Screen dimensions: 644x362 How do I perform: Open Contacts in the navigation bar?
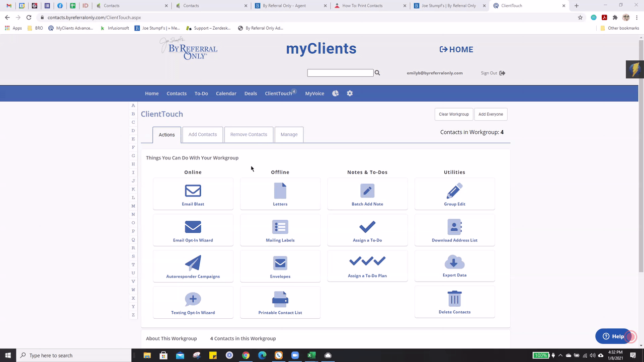(x=177, y=94)
